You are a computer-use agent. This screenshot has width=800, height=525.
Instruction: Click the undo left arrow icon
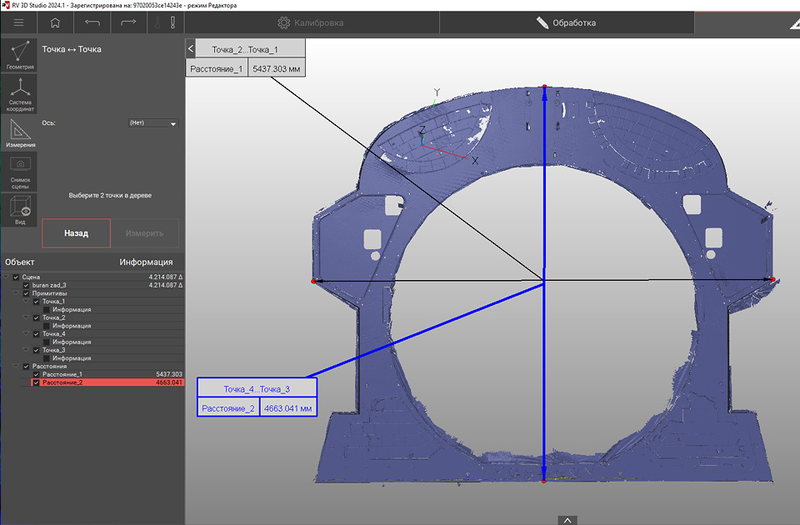tap(92, 22)
